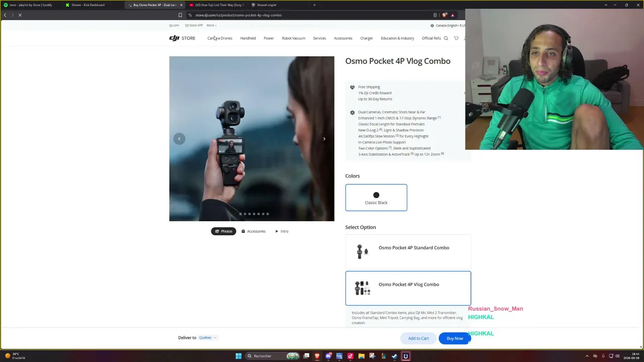The height and width of the screenshot is (362, 644).
Task: Open the taskbar clock and date
Action: click(x=631, y=356)
